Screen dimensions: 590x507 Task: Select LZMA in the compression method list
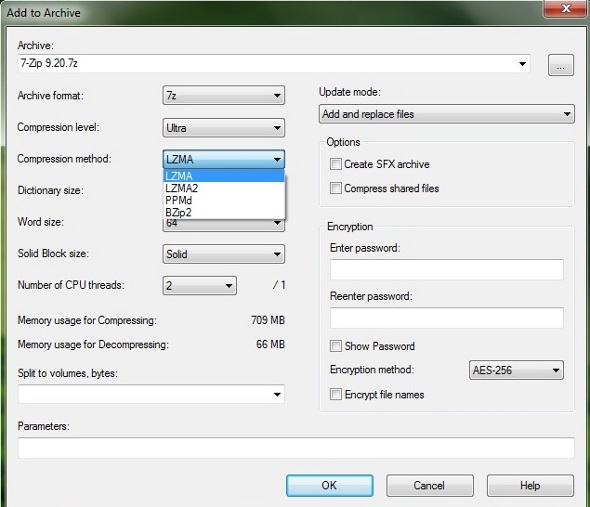(224, 176)
